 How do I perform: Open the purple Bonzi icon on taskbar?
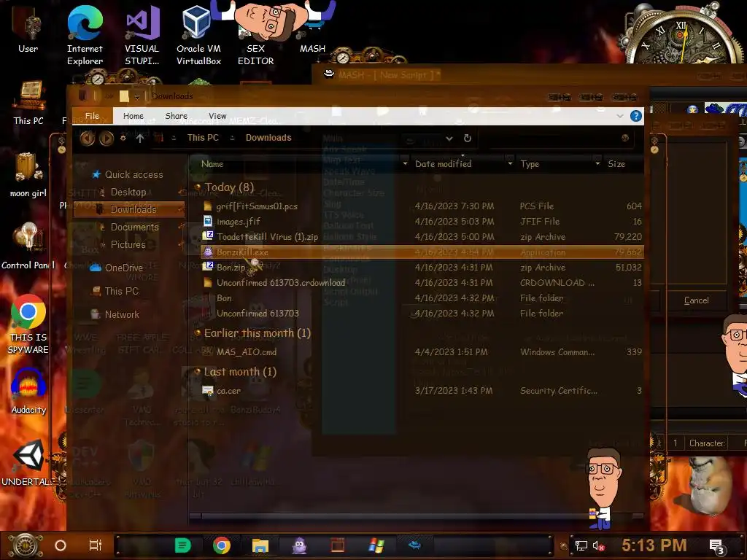click(299, 545)
